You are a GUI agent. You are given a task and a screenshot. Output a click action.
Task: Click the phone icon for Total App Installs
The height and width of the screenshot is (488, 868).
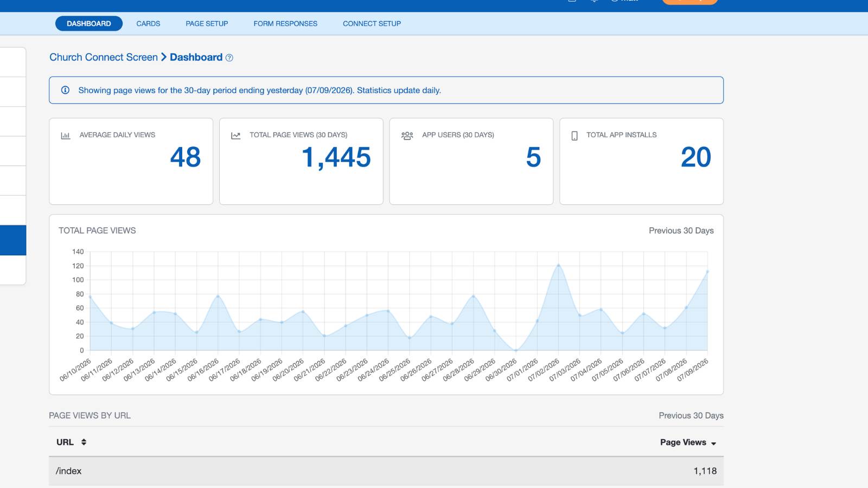pos(575,136)
